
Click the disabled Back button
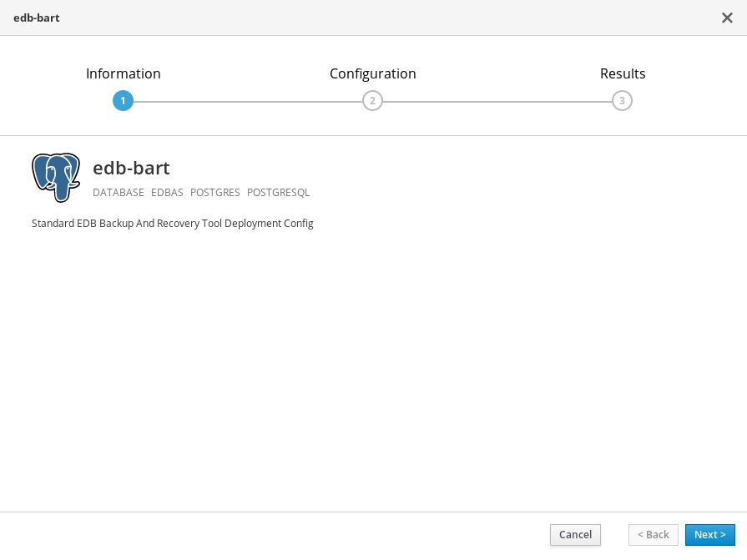point(654,535)
